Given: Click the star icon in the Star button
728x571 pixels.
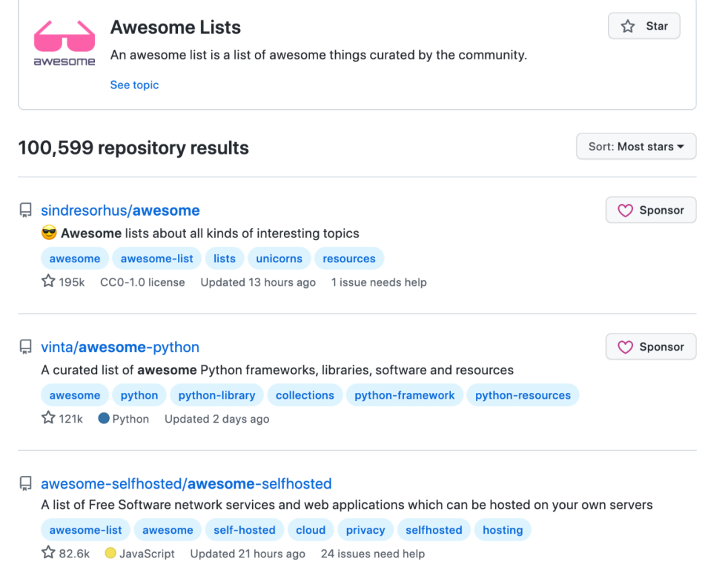Looking at the screenshot, I should [x=628, y=26].
